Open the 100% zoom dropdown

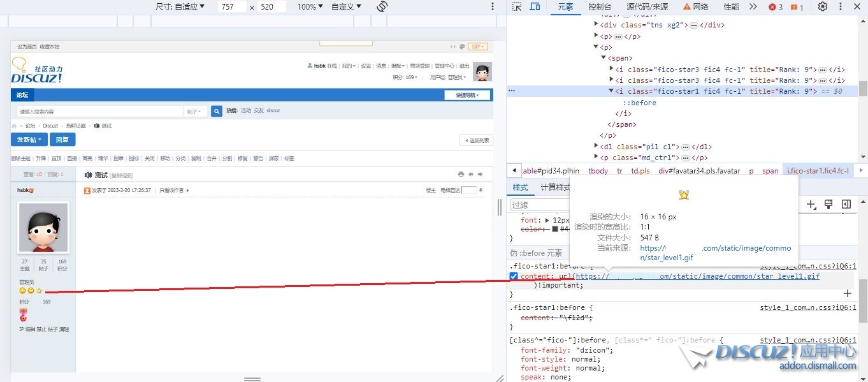coord(311,7)
